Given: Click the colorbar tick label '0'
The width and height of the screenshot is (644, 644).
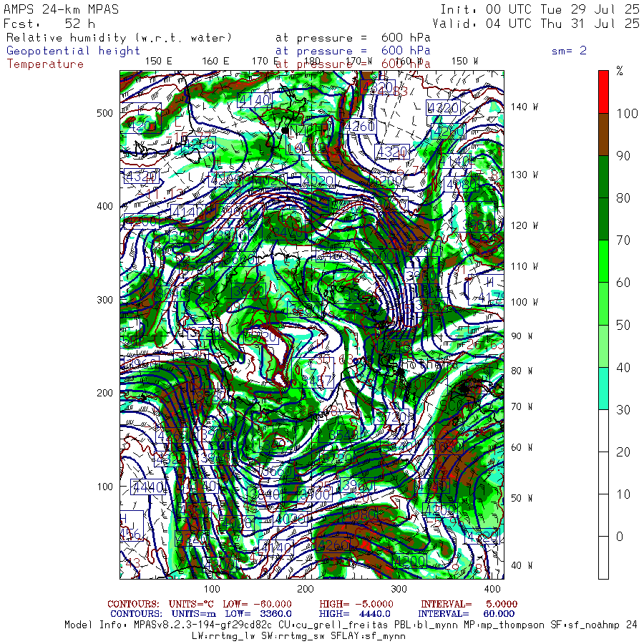Looking at the screenshot, I should pos(620,537).
